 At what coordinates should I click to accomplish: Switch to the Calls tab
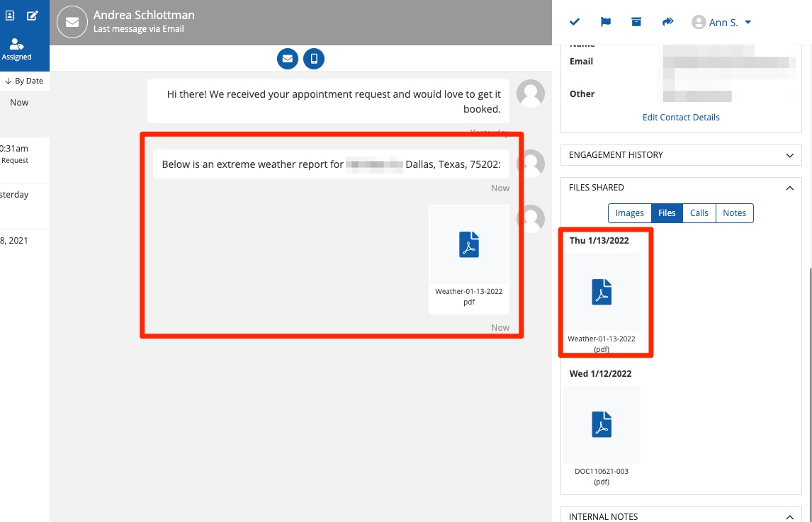pyautogui.click(x=699, y=213)
